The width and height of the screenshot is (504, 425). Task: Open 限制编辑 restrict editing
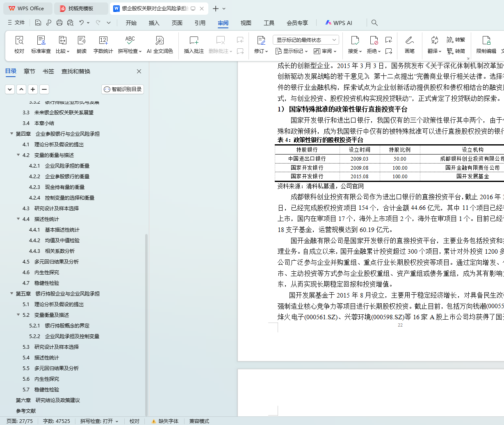tap(486, 45)
